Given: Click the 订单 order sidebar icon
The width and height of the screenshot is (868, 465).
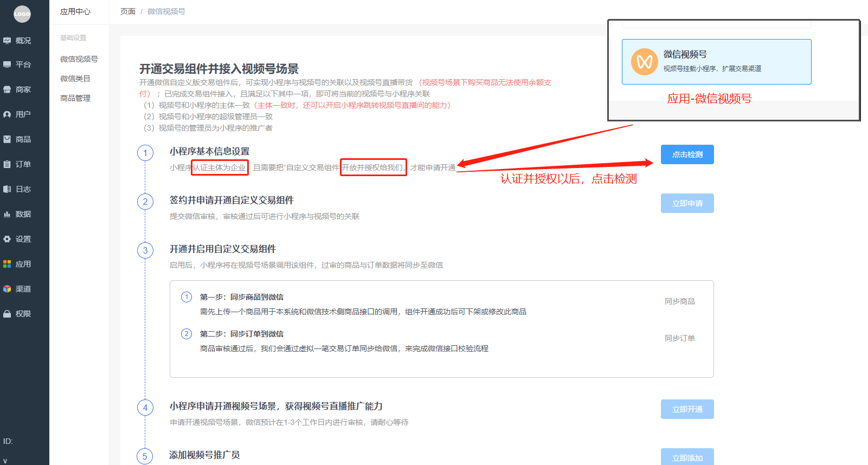Looking at the screenshot, I should click(x=7, y=164).
